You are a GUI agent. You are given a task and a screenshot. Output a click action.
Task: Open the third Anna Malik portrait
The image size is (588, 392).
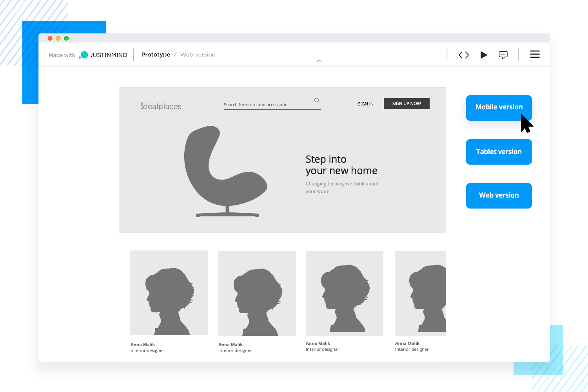pos(345,294)
